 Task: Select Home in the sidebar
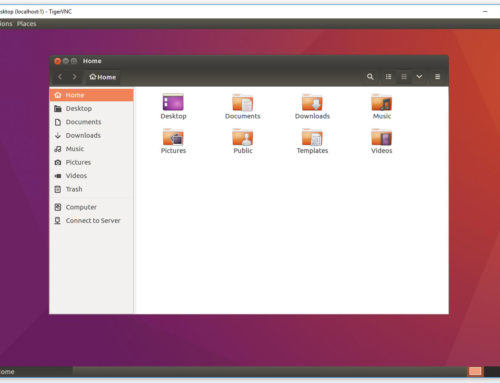coord(91,95)
